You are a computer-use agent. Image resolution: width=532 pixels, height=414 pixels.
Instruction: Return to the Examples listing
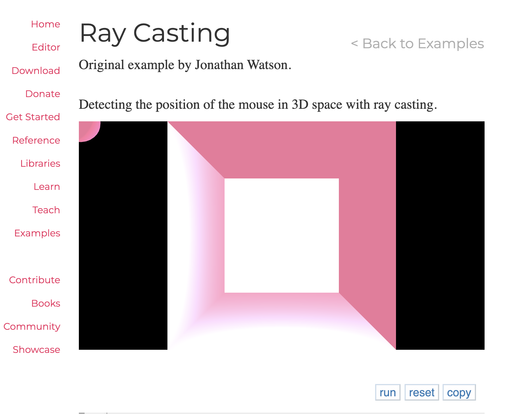point(37,233)
